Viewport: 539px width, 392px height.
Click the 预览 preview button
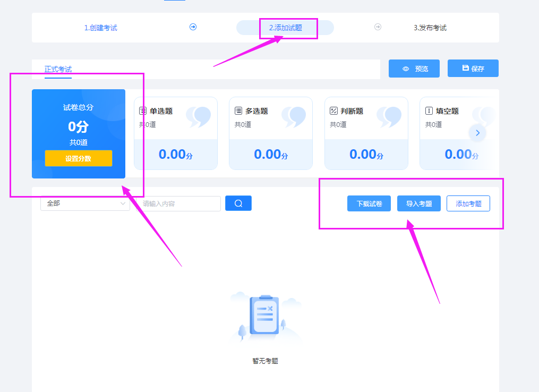click(414, 69)
